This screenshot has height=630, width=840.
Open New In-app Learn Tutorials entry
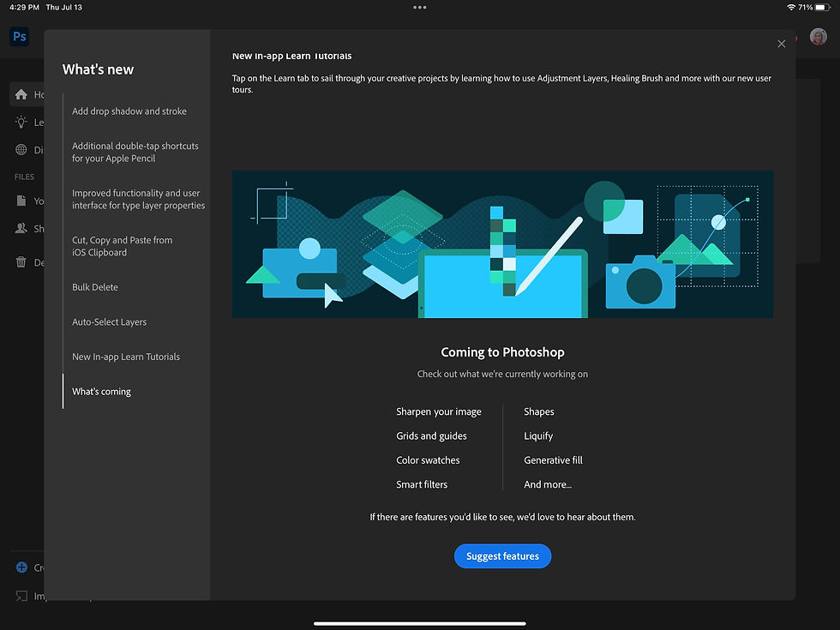[x=126, y=357]
